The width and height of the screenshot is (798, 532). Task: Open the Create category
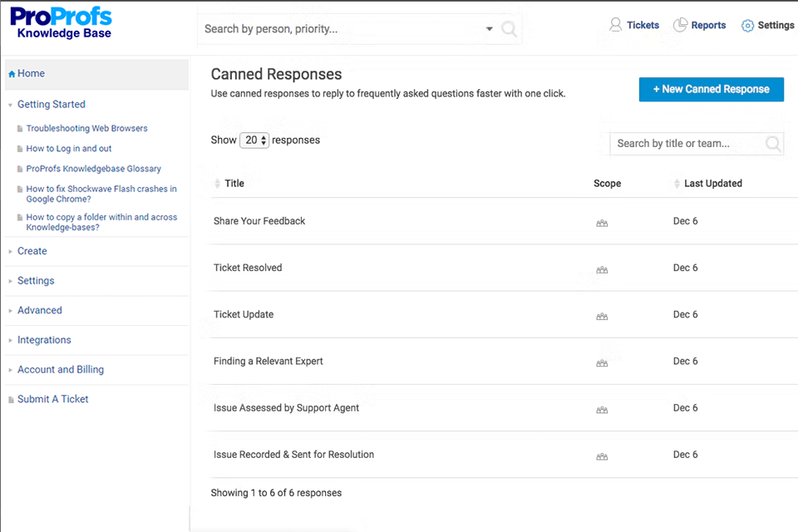(x=32, y=251)
